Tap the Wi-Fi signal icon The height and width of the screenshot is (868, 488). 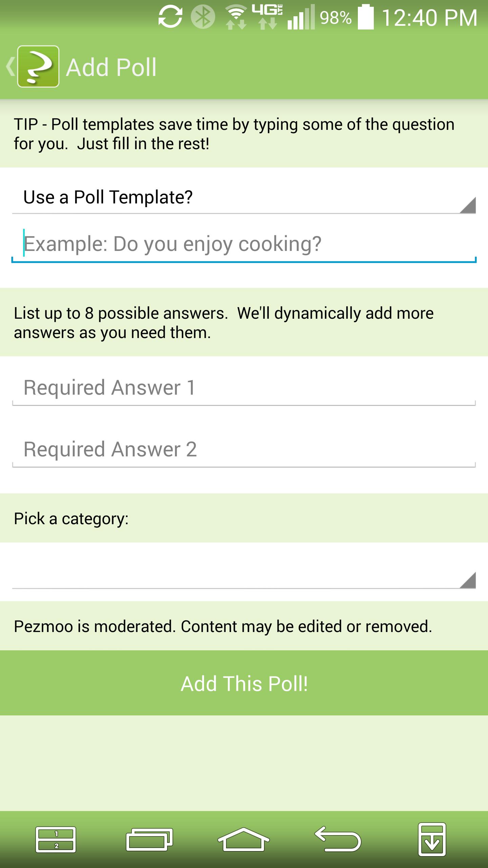[236, 18]
